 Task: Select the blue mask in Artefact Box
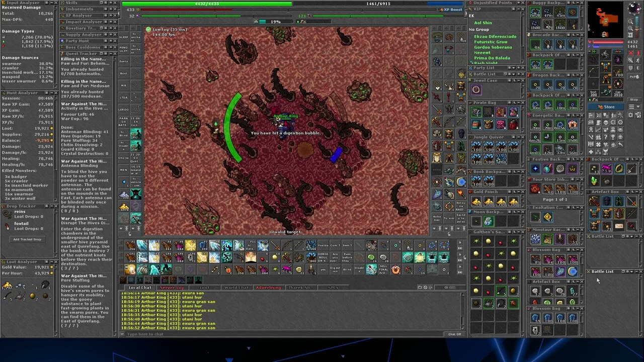point(607,202)
